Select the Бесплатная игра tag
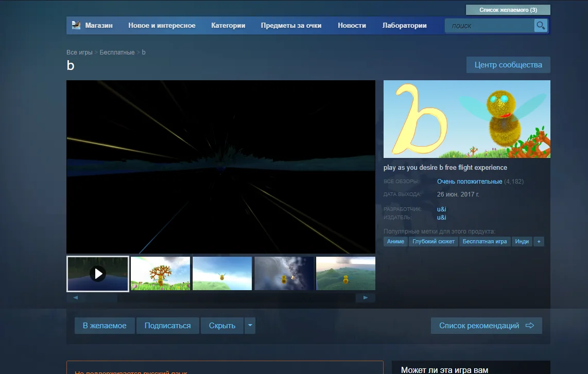The width and height of the screenshot is (588, 374). coord(485,241)
